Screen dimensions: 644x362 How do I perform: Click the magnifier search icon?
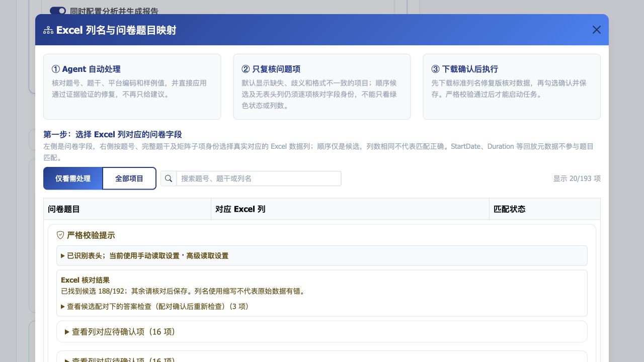point(169,178)
